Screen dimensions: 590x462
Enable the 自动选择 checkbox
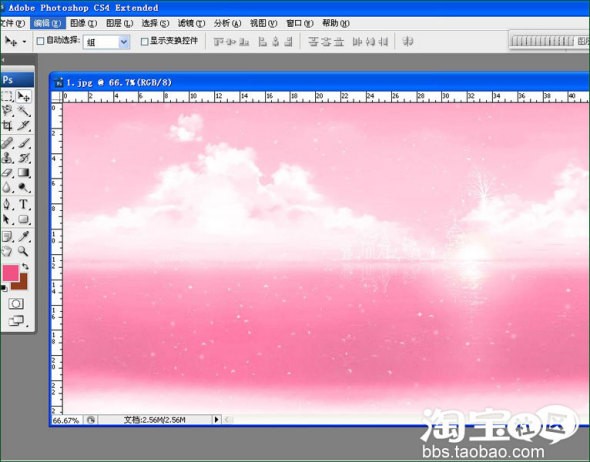point(40,41)
